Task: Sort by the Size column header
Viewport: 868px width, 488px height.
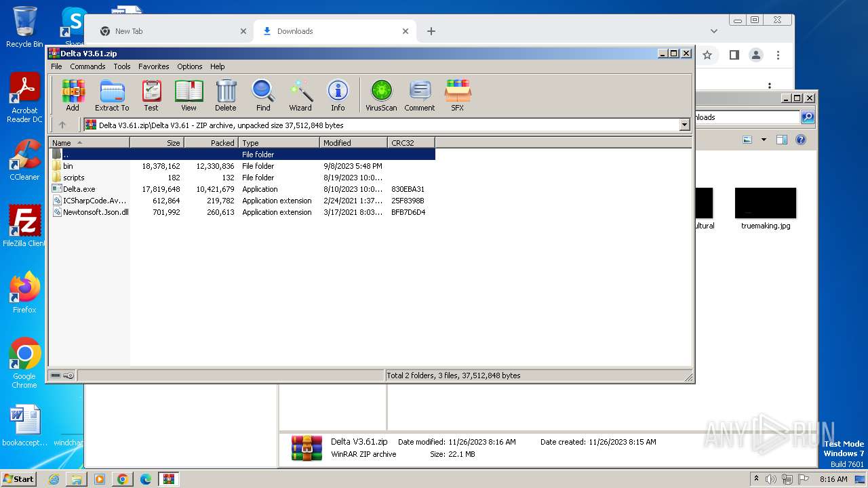Action: click(x=157, y=143)
